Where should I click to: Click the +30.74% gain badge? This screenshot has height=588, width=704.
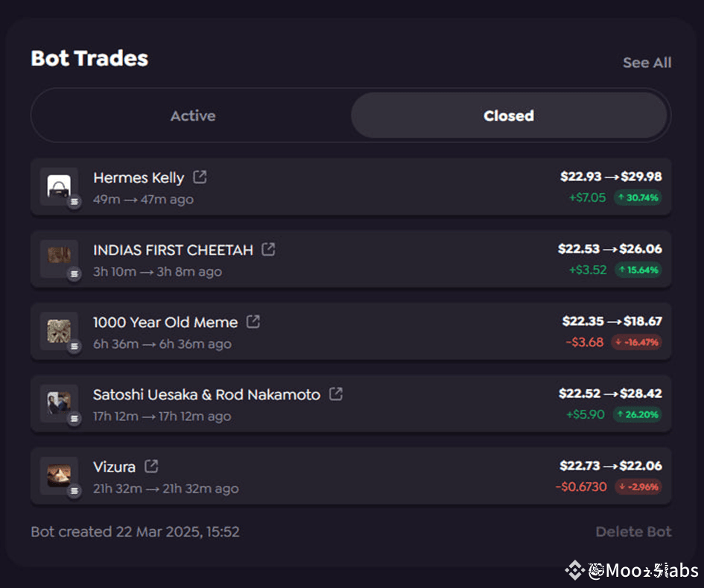pyautogui.click(x=638, y=198)
